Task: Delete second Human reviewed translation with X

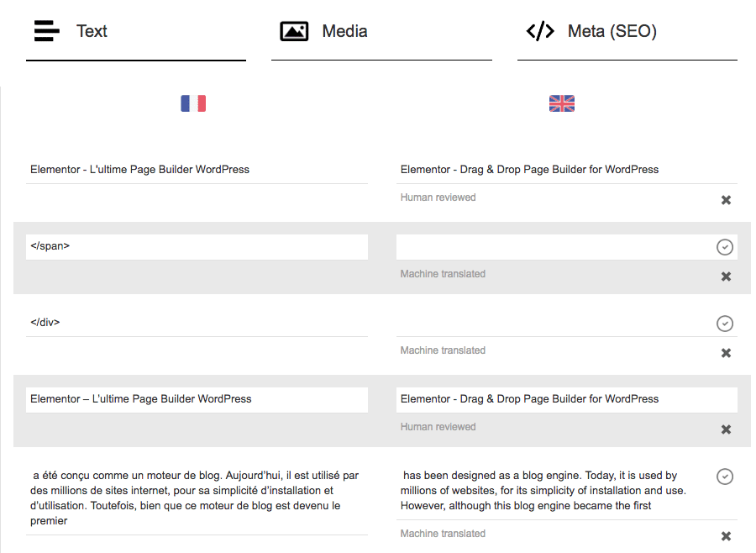Action: point(726,429)
